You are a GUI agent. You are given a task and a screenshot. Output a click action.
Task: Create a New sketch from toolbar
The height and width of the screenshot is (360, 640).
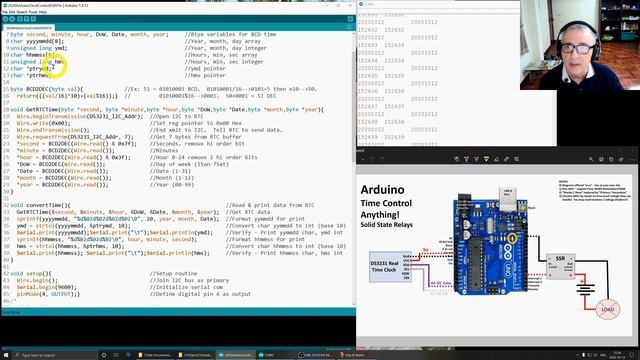(20, 19)
